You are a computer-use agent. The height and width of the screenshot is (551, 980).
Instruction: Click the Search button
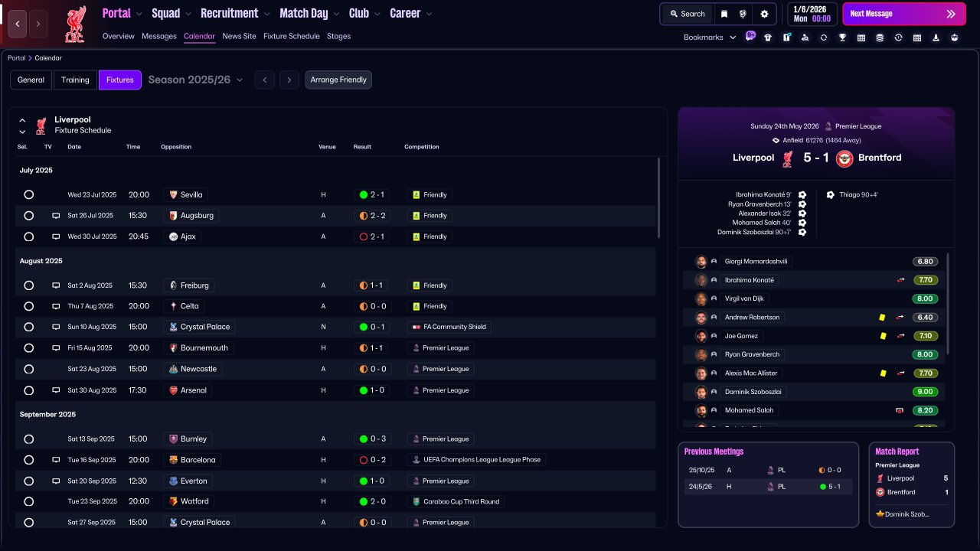pyautogui.click(x=688, y=14)
